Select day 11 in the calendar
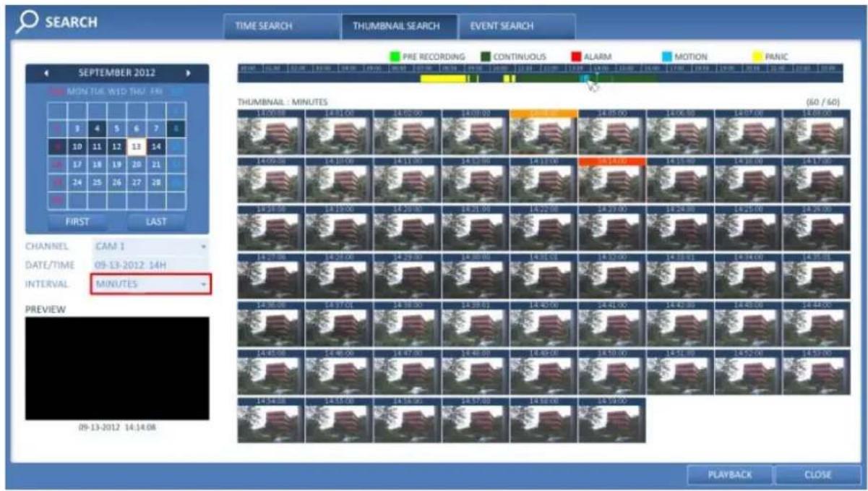 click(97, 147)
